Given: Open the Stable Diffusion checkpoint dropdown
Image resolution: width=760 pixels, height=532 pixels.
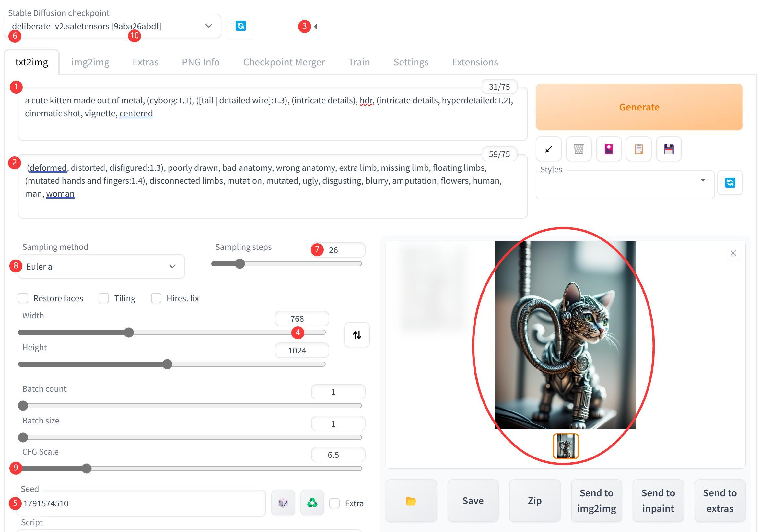Looking at the screenshot, I should [112, 26].
